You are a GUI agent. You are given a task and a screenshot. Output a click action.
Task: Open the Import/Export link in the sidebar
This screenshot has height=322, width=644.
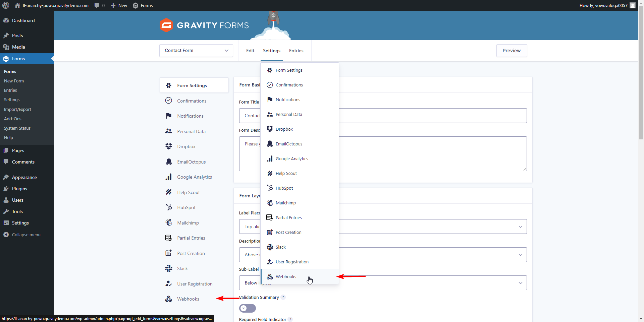(17, 109)
